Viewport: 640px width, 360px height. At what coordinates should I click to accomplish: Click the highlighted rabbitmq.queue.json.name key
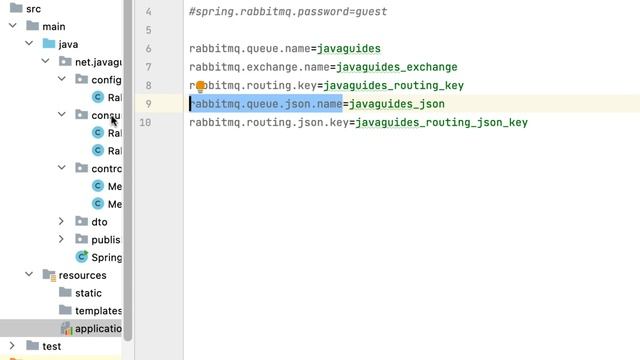tap(266, 104)
